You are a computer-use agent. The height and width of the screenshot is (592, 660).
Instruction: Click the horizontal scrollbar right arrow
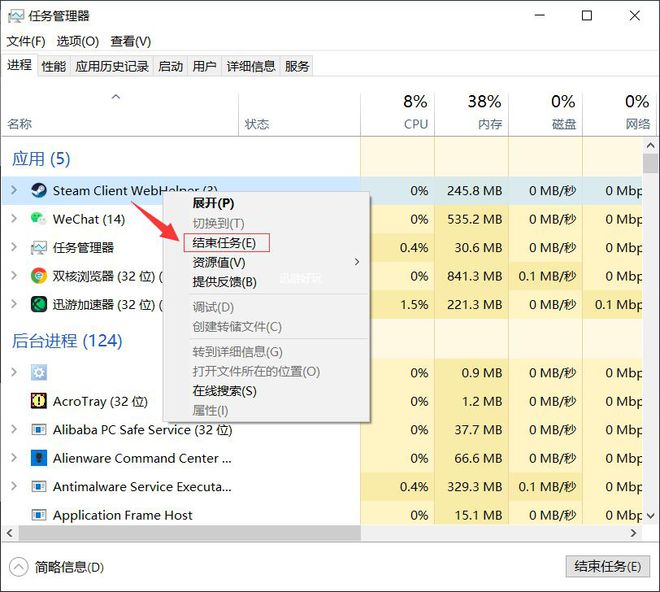(633, 533)
